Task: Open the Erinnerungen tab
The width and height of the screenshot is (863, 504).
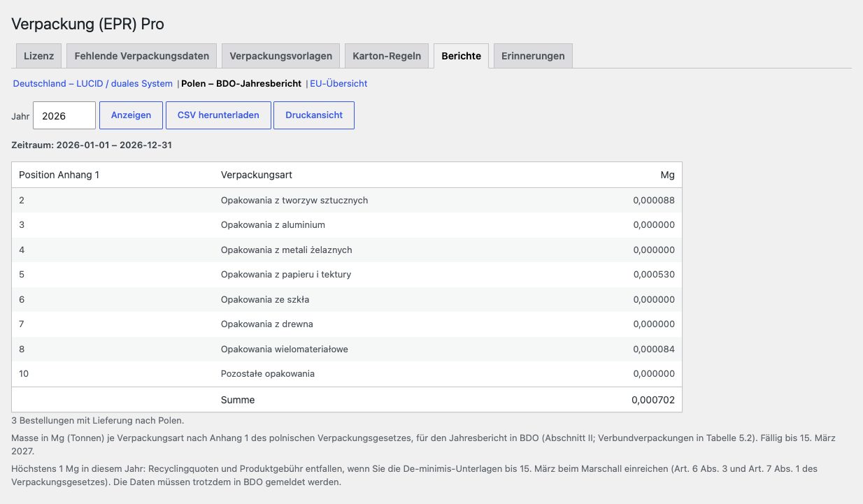Action: (x=533, y=56)
